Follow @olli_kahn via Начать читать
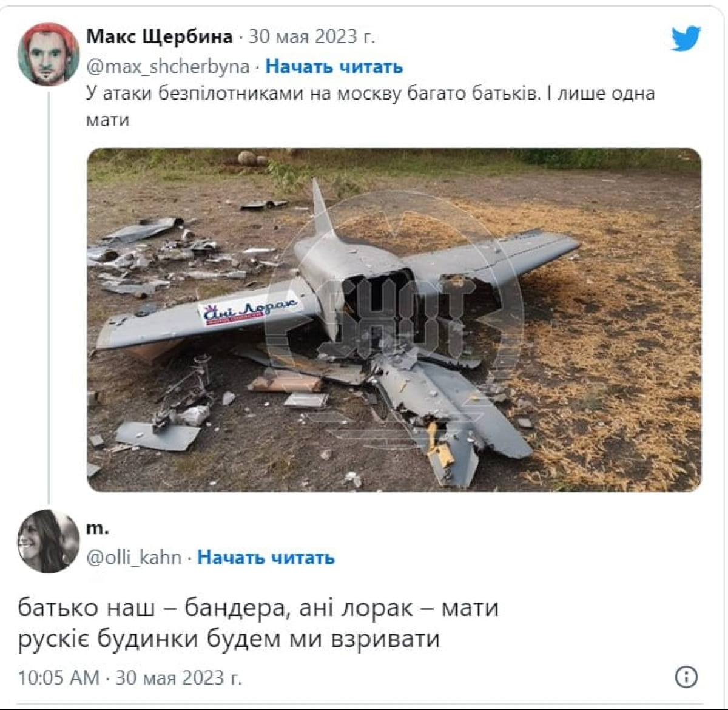This screenshot has height=710, width=728. tap(266, 557)
